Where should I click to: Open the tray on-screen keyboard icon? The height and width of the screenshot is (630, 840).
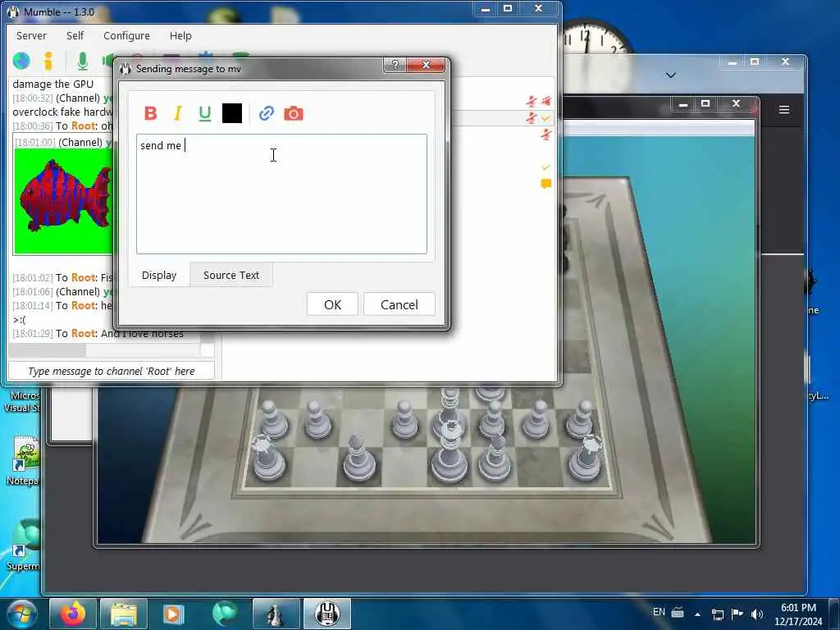678,612
